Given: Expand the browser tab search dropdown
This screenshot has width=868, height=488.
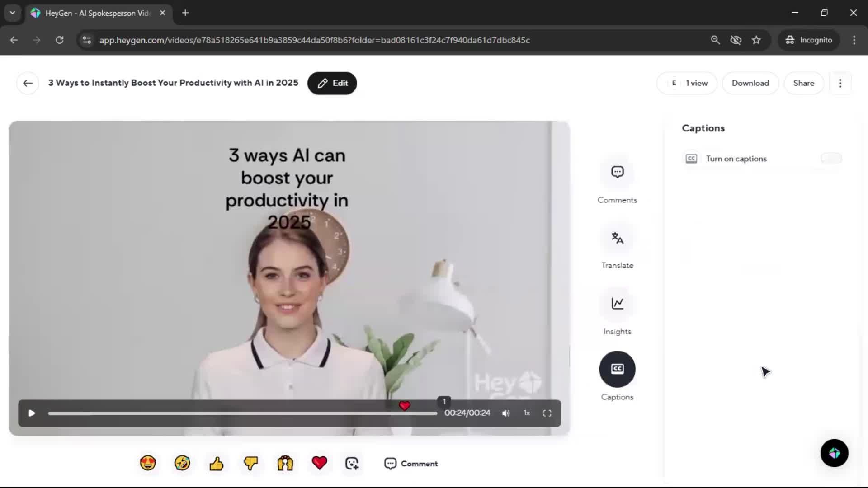Looking at the screenshot, I should [x=12, y=13].
